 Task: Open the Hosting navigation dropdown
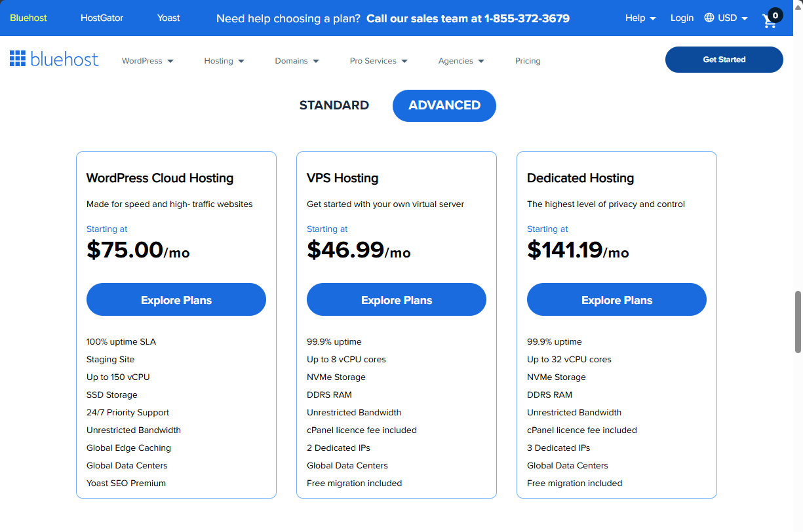pos(224,60)
